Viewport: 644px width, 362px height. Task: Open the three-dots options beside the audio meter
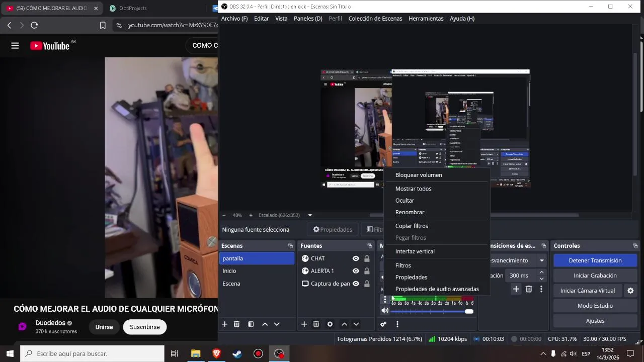click(x=385, y=300)
